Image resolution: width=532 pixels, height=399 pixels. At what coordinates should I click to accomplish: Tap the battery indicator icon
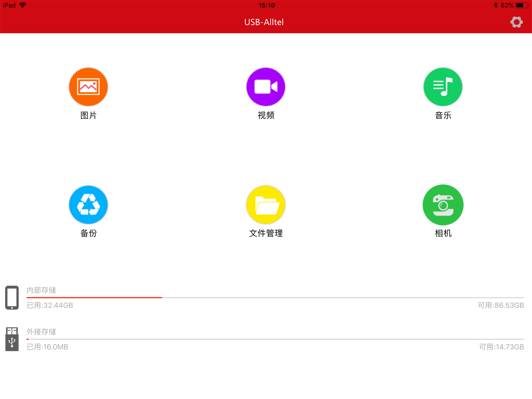coord(522,5)
